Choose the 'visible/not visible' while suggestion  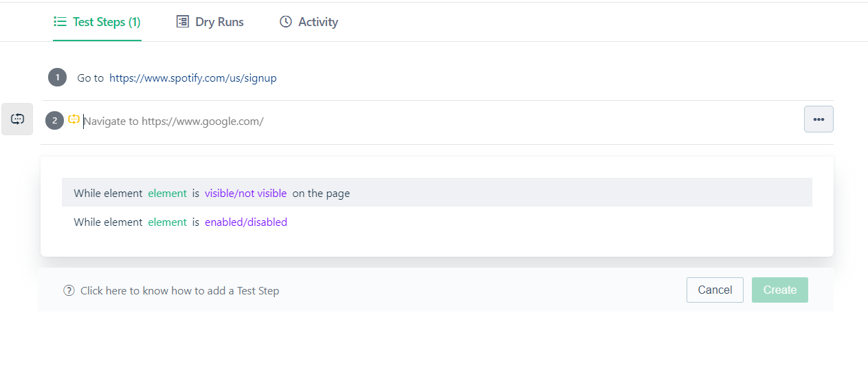tap(437, 193)
